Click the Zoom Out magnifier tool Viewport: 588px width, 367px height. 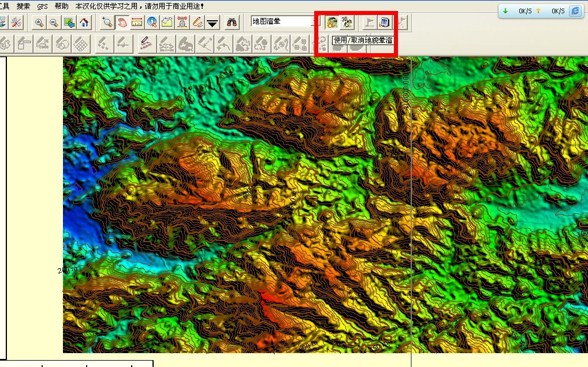[54, 23]
